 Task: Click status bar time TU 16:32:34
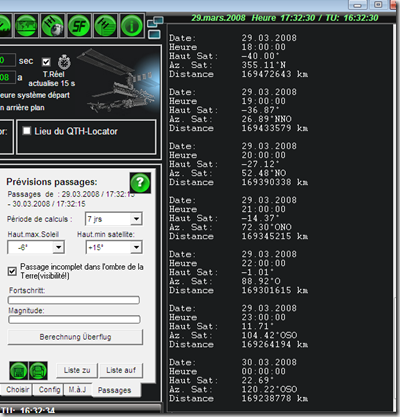(x=28, y=411)
